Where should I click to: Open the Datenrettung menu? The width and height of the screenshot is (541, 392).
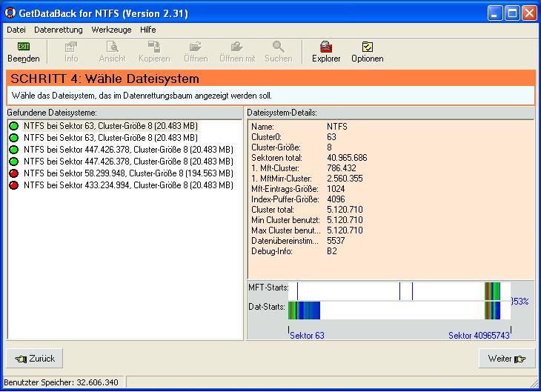(x=59, y=30)
